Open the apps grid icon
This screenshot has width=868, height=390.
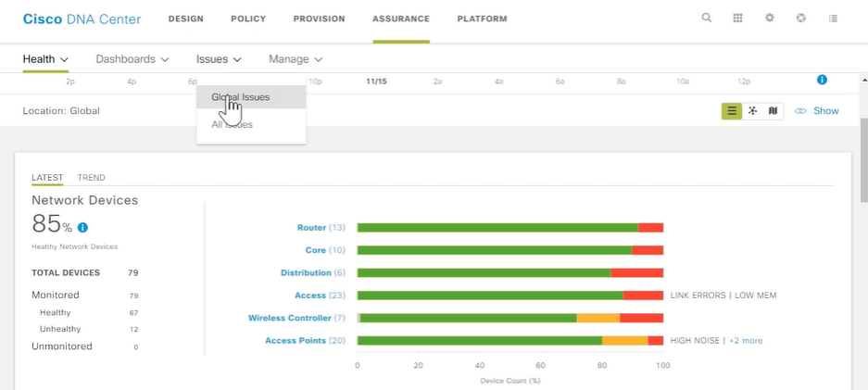pos(737,18)
